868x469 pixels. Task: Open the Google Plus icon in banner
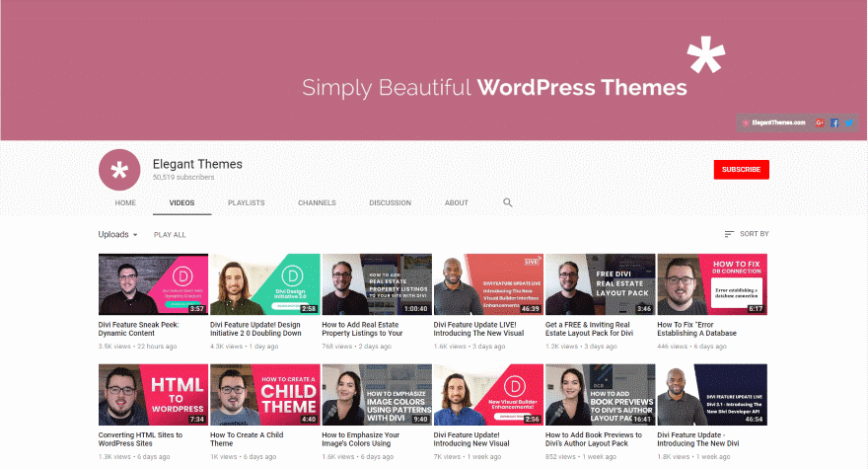[819, 122]
